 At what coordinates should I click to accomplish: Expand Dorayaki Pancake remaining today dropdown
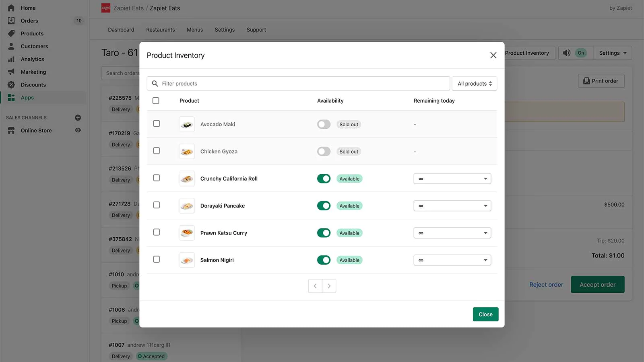[452, 206]
